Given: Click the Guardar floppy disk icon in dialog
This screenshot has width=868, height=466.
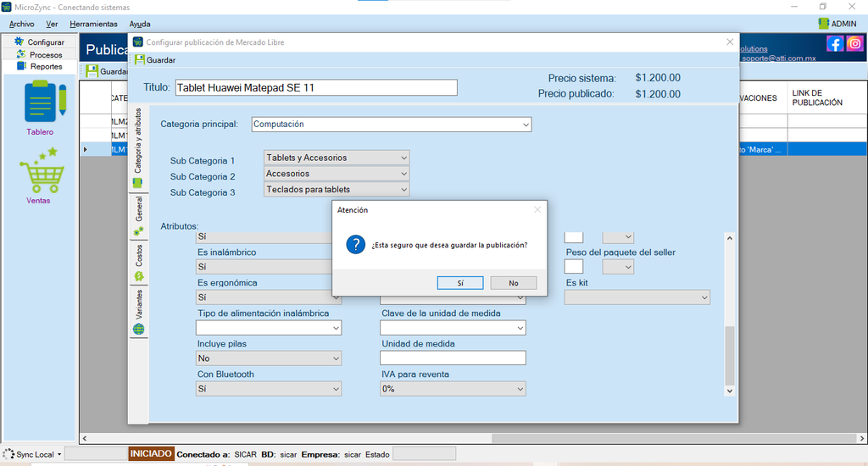Looking at the screenshot, I should pyautogui.click(x=140, y=60).
